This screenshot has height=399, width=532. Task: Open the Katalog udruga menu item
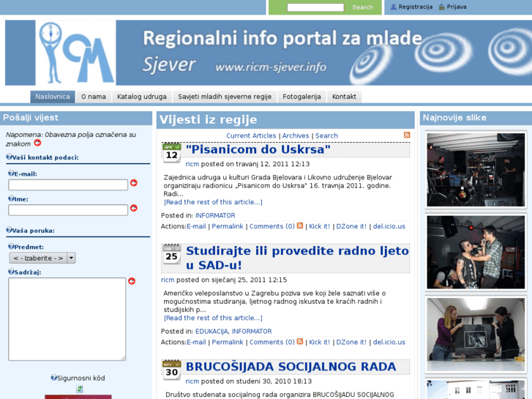142,97
